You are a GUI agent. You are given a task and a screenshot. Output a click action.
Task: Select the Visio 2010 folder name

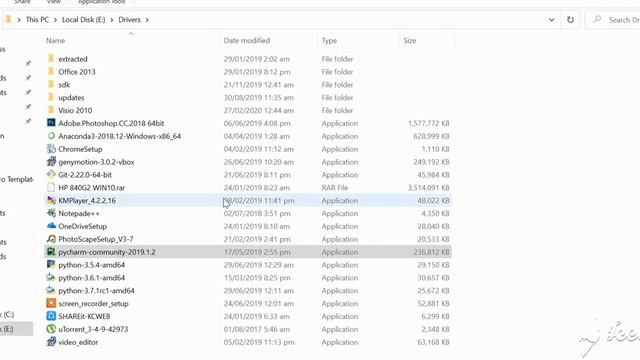click(75, 110)
